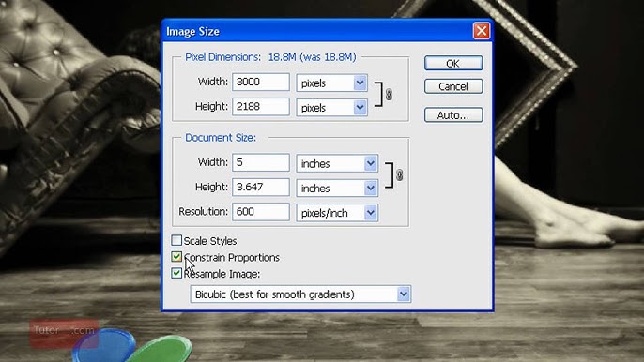Close the Image Size dialog
The image size is (644, 362).
pos(482,31)
